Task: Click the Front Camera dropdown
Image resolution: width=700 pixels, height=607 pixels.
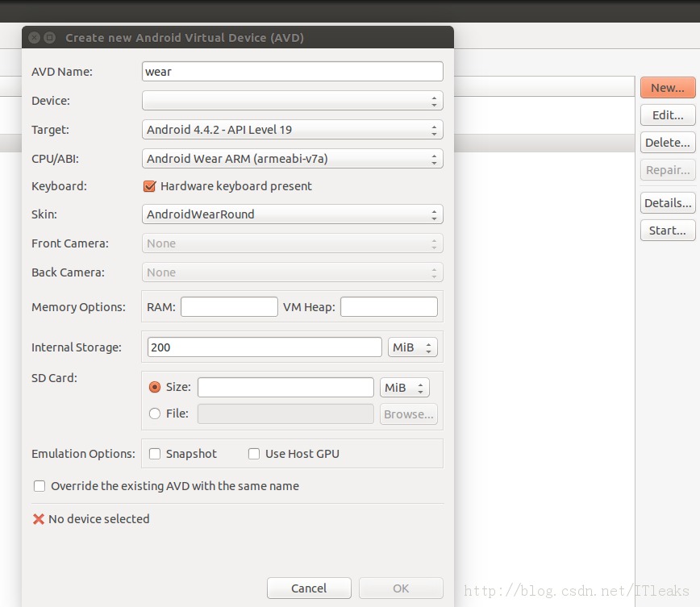Action: coord(293,243)
